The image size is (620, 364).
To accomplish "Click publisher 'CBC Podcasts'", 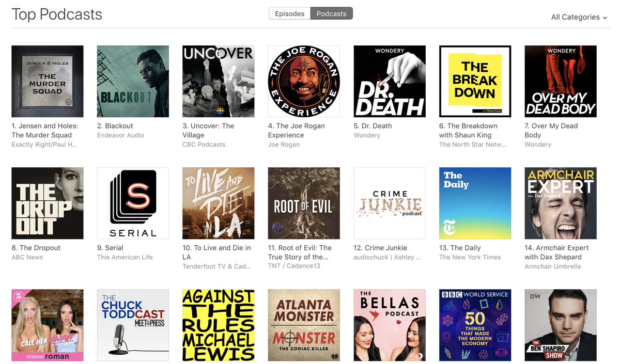I will (204, 145).
